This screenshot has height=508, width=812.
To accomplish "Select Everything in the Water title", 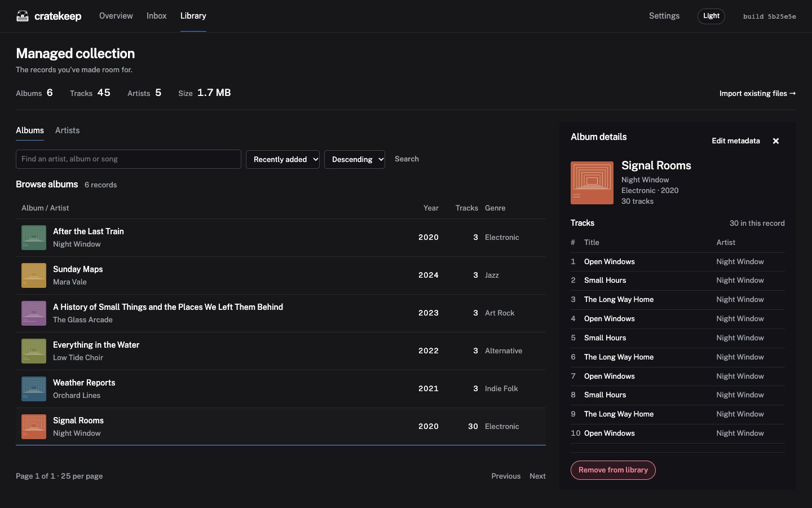I will click(96, 345).
